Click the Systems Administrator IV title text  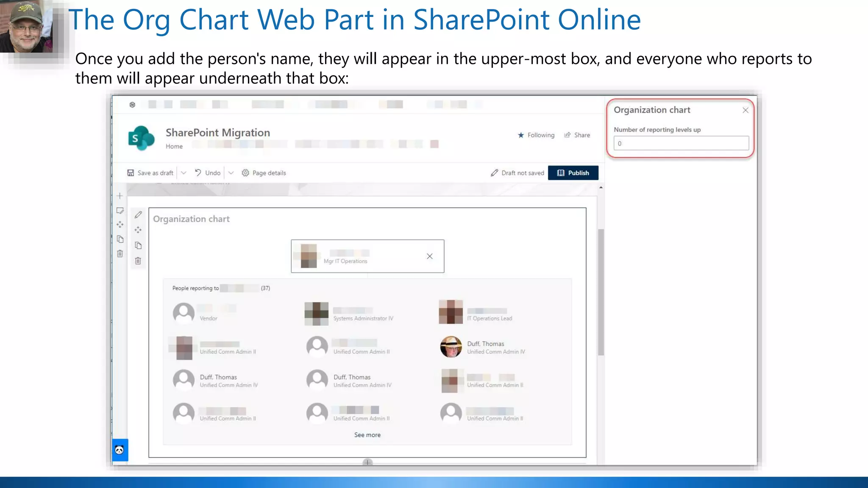[363, 319]
